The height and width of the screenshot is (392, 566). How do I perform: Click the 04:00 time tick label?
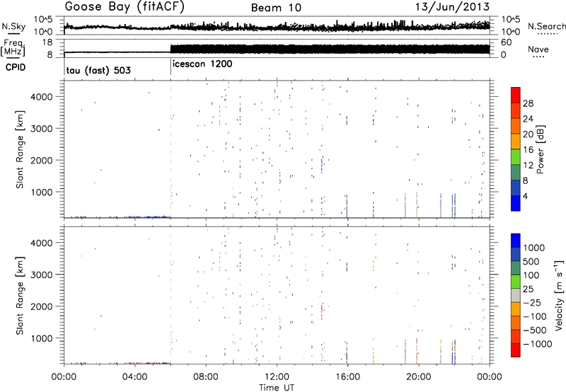(x=135, y=377)
